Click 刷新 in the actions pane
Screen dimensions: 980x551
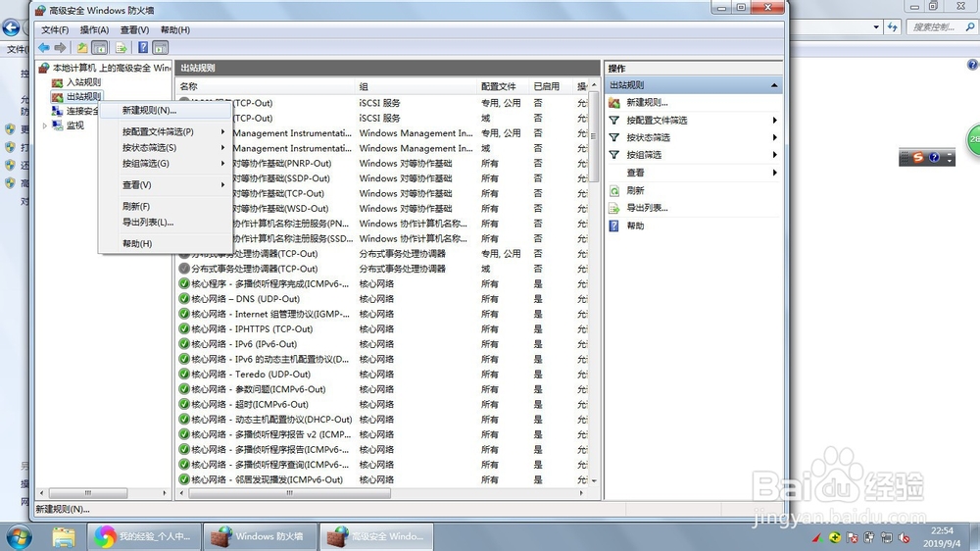(x=635, y=191)
